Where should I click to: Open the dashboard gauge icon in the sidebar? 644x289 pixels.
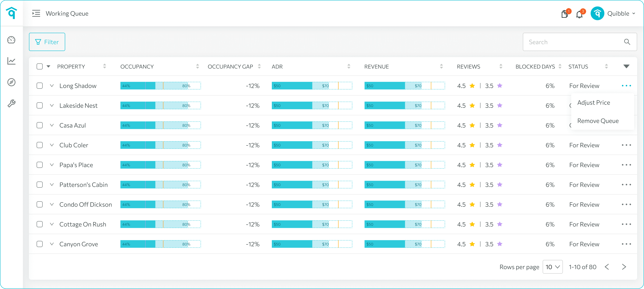[x=11, y=40]
